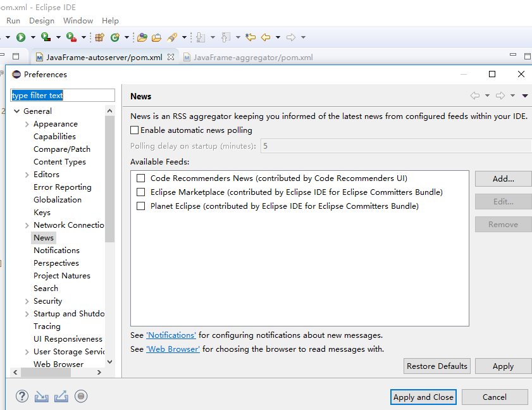The width and height of the screenshot is (532, 410).
Task: Expand the Appearance tree node
Action: pyautogui.click(x=27, y=124)
